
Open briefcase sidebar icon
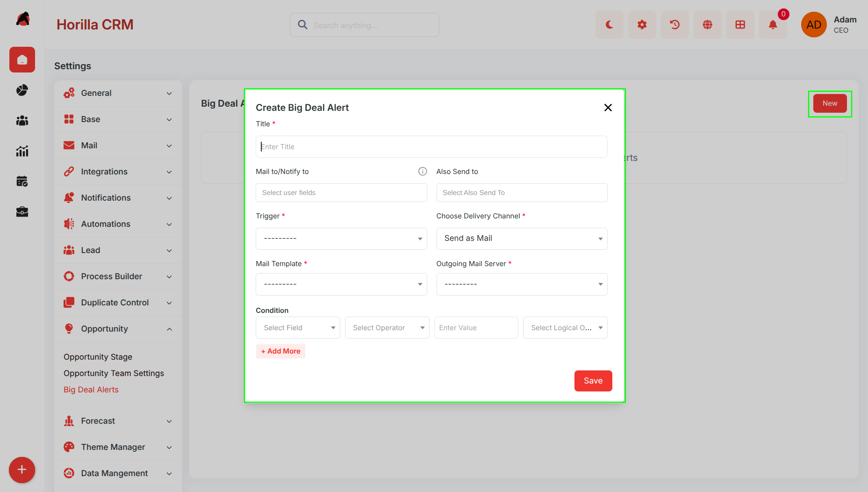[22, 212]
